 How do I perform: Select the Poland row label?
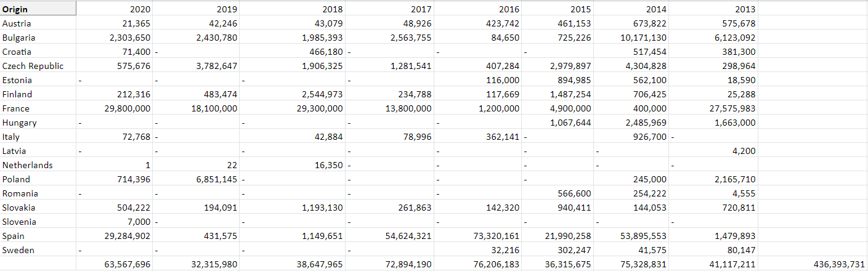pos(38,179)
